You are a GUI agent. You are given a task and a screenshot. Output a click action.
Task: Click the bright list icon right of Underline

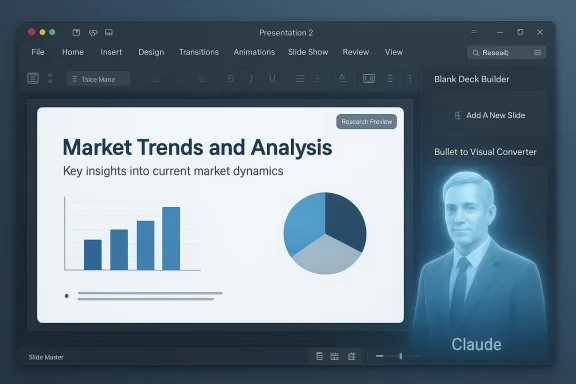(x=300, y=79)
